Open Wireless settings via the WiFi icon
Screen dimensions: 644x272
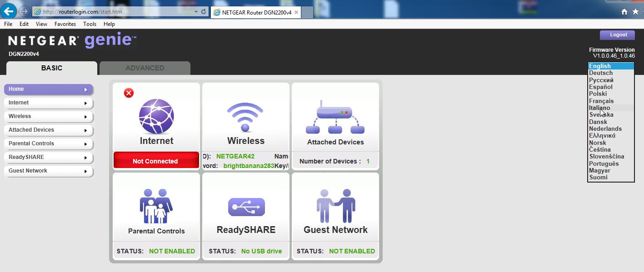pyautogui.click(x=245, y=116)
